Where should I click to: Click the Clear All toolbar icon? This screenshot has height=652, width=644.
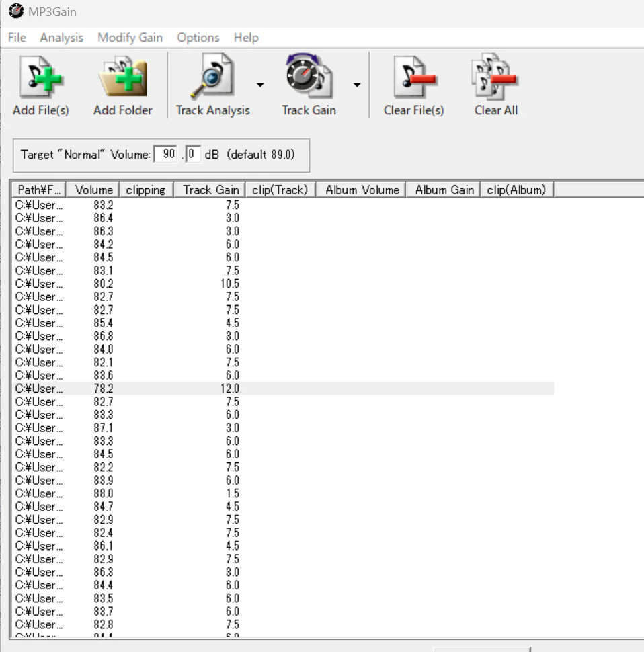[x=495, y=85]
